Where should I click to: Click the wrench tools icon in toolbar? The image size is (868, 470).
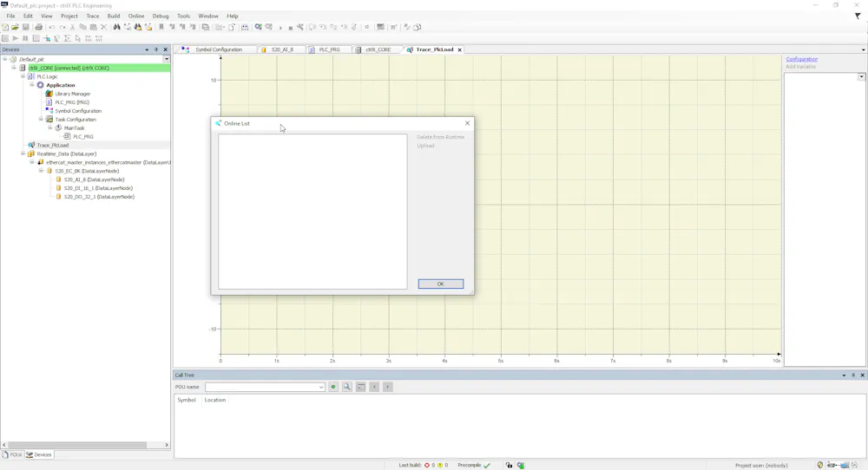300,27
